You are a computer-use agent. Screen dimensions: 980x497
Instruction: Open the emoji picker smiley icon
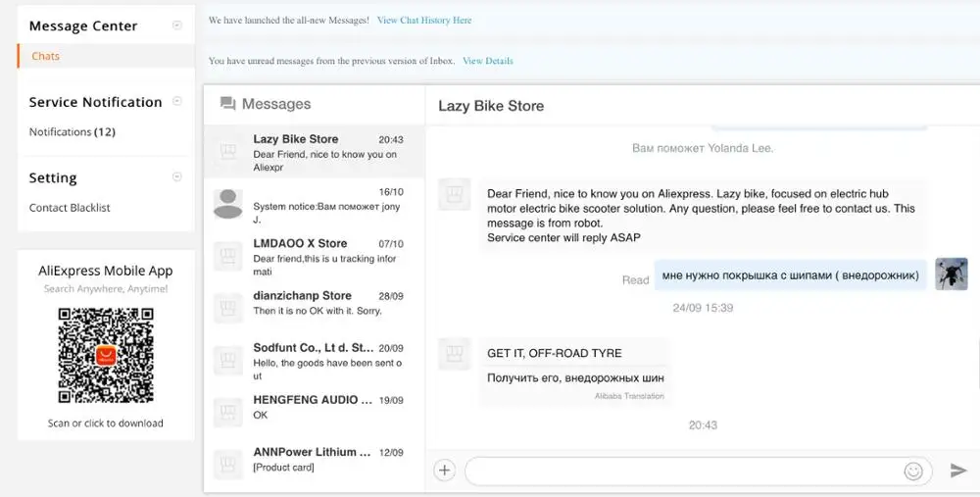tap(913, 471)
